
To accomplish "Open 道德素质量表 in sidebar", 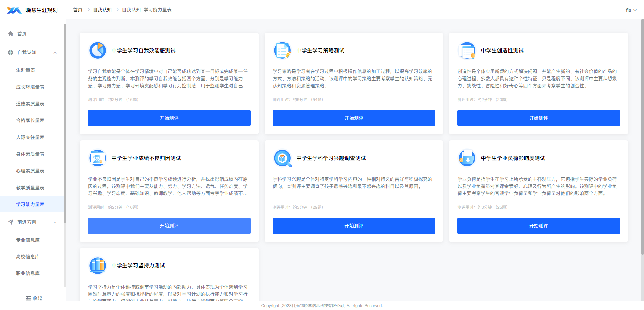I will point(30,104).
